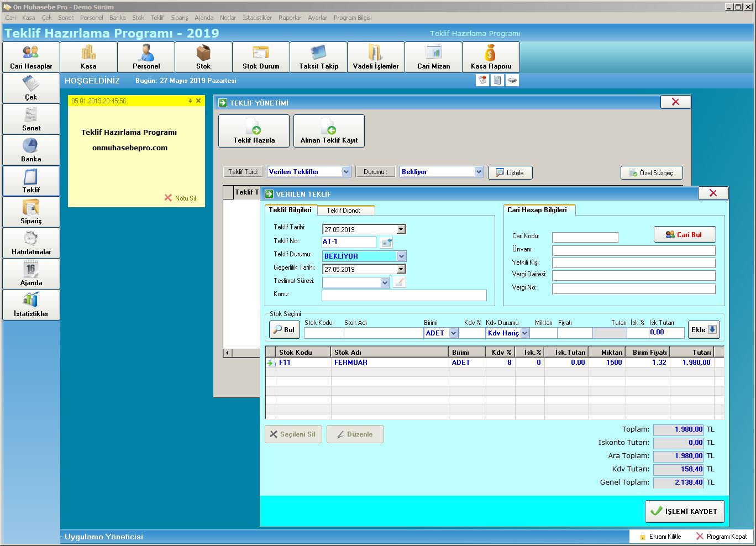The height and width of the screenshot is (546, 756).
Task: Click the Kasa Raporu icon
Action: click(x=491, y=57)
